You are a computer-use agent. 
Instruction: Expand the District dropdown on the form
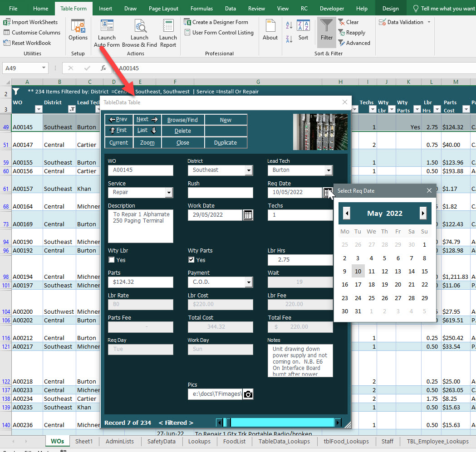tap(250, 170)
